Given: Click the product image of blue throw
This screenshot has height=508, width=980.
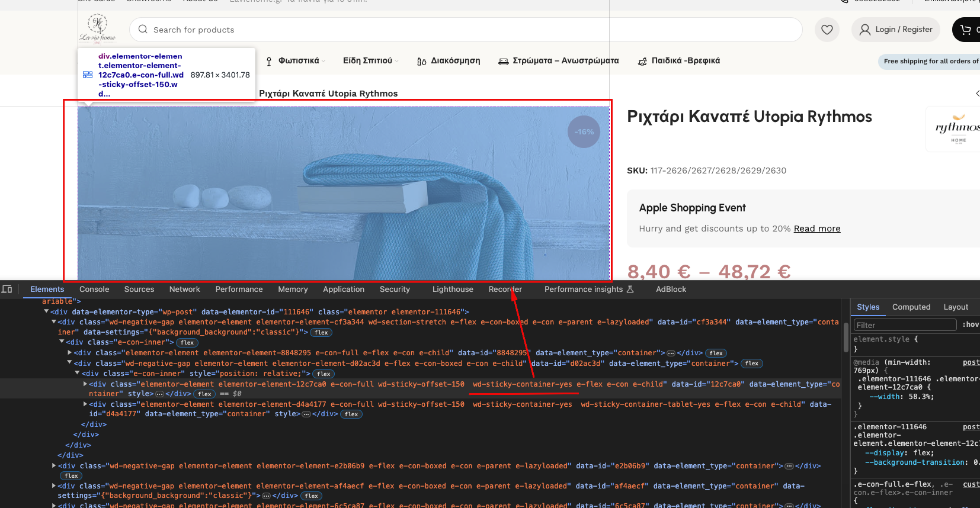Looking at the screenshot, I should (x=344, y=193).
